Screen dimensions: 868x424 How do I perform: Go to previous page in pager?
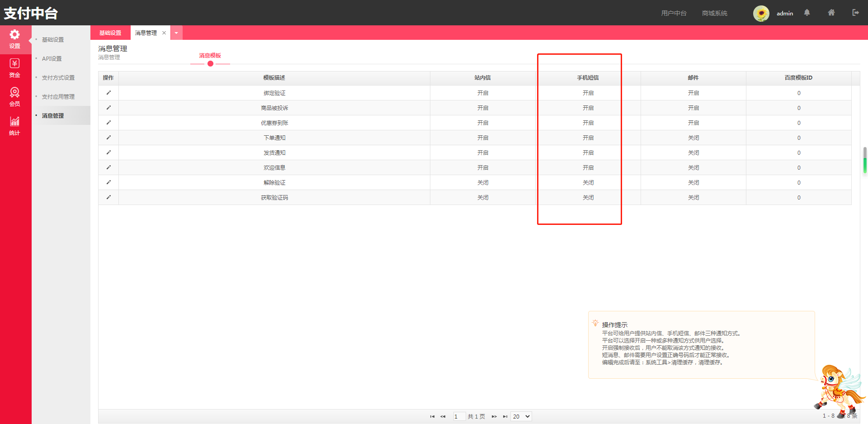(443, 416)
